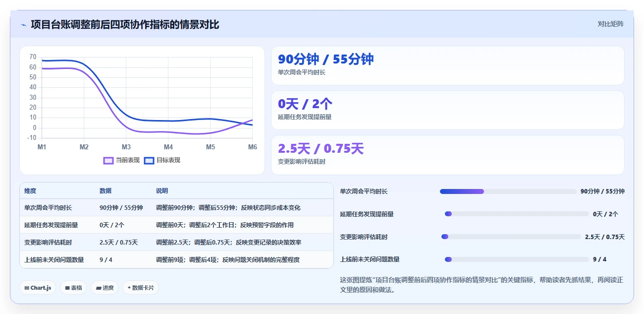Click the lightning icon beside the title

(x=24, y=25)
